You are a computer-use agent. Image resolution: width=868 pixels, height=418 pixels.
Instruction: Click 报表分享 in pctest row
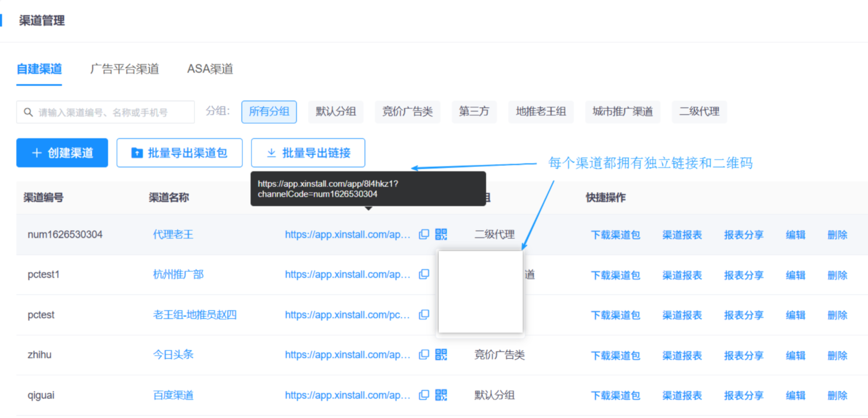(x=744, y=315)
